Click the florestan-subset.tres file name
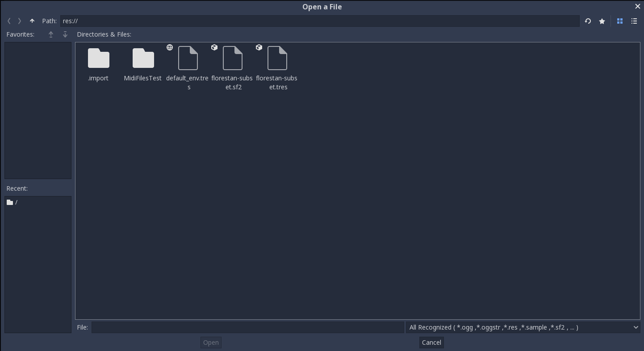644x351 pixels. [277, 83]
